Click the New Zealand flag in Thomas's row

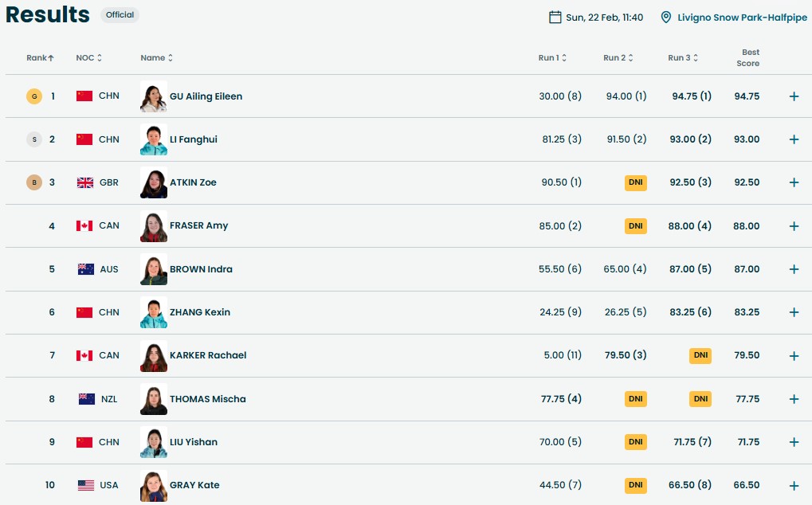[86, 399]
